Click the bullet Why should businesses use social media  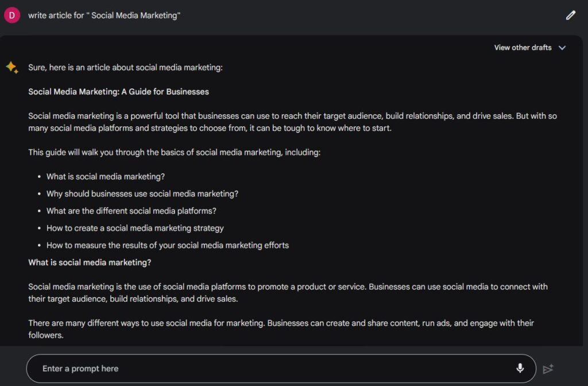coord(142,194)
